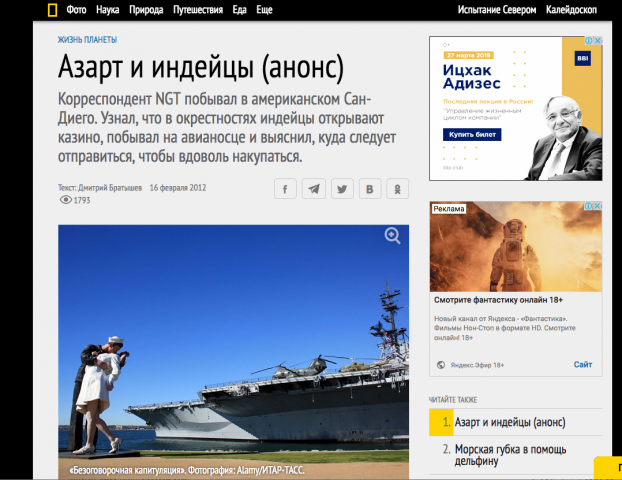622x480 pixels.
Task: Share article on Facebook
Action: [285, 189]
